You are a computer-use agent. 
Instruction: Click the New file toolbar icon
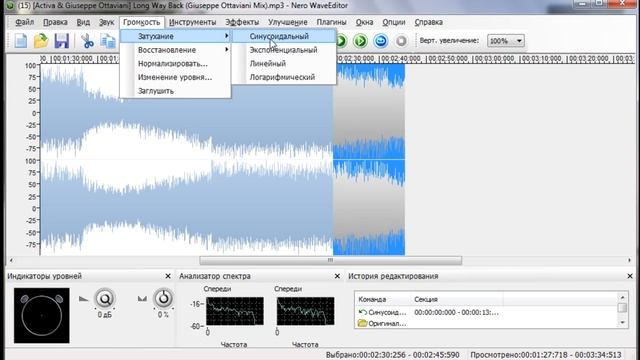coord(21,41)
